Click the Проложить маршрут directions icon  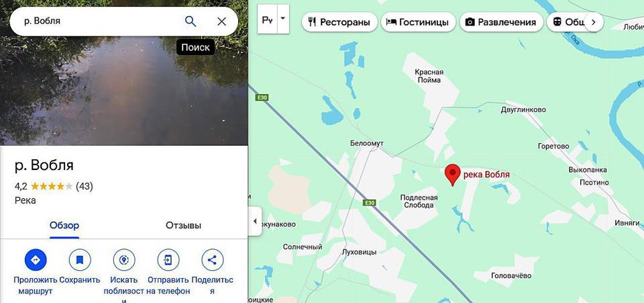click(36, 260)
